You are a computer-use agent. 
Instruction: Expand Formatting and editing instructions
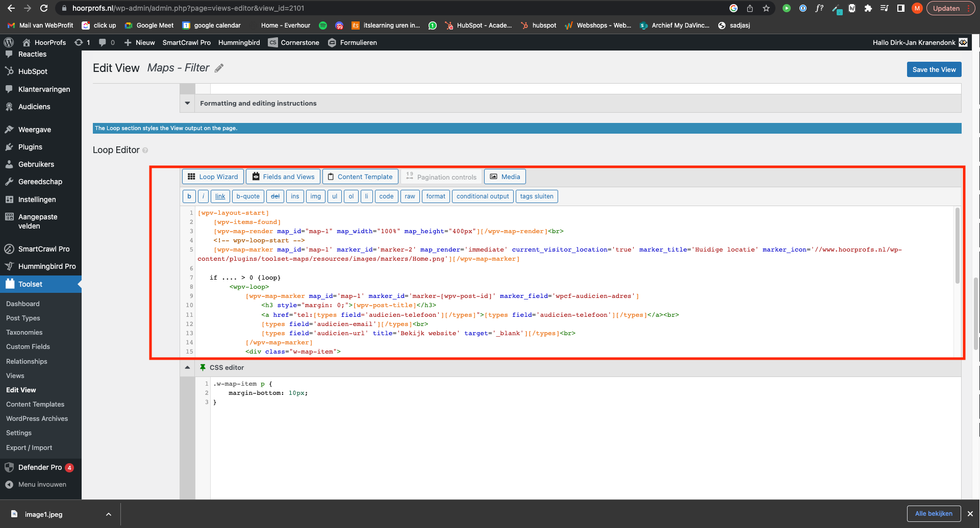[187, 103]
